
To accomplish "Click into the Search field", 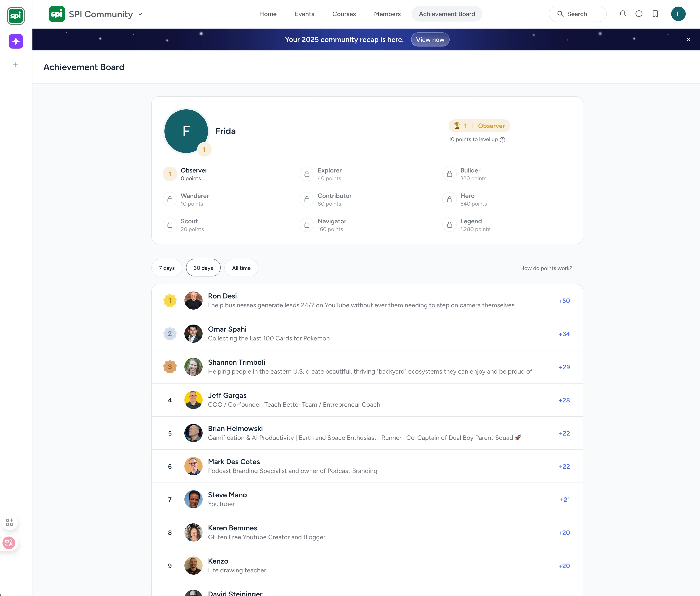I will tap(578, 14).
